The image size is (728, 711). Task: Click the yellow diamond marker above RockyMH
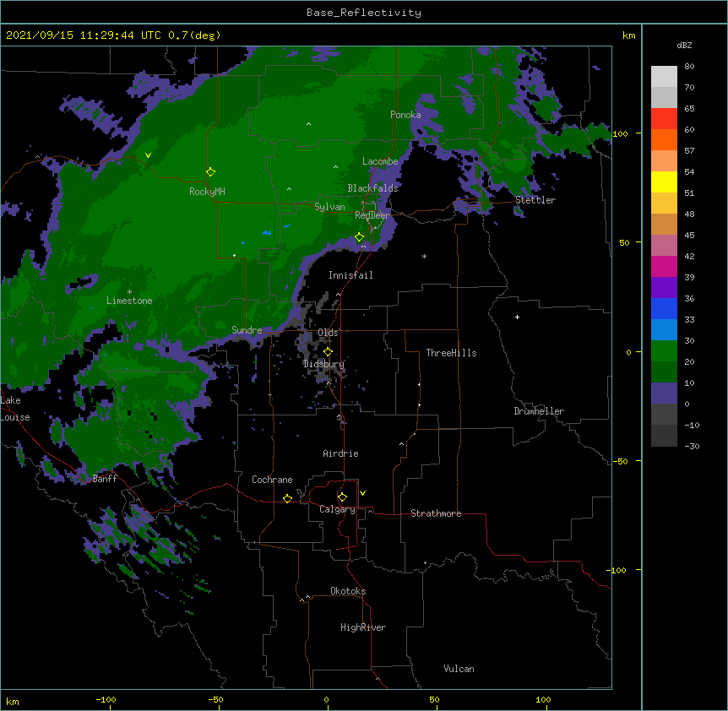211,172
